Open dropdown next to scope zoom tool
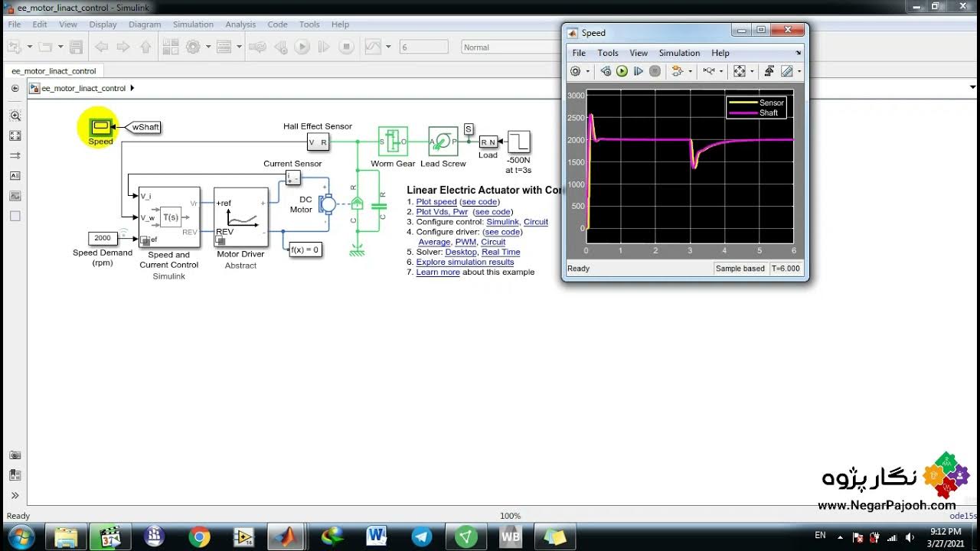This screenshot has width=980, height=551. click(720, 71)
